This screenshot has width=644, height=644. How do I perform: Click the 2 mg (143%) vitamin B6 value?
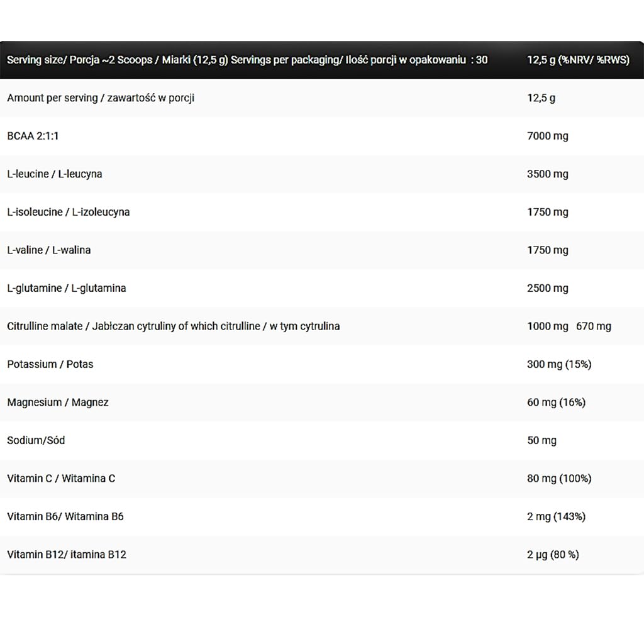pyautogui.click(x=556, y=516)
